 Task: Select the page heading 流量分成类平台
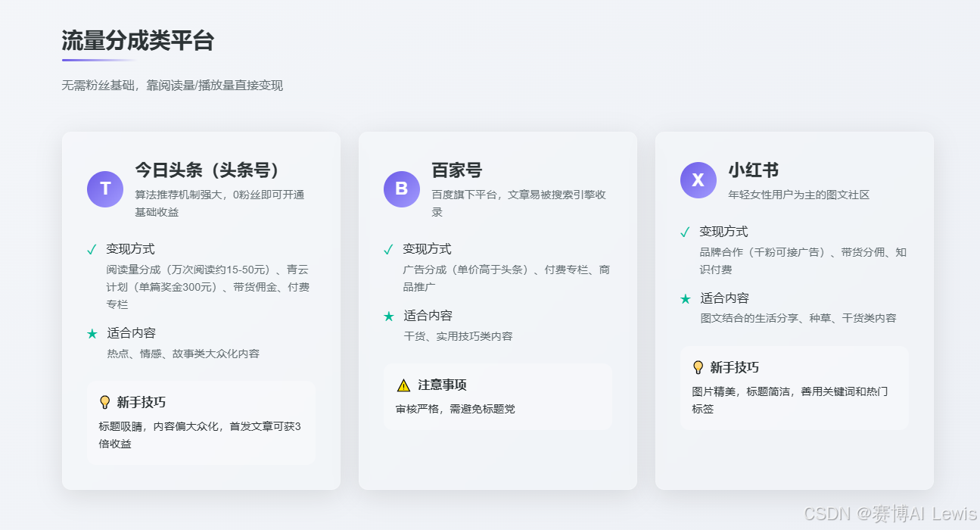pos(138,41)
